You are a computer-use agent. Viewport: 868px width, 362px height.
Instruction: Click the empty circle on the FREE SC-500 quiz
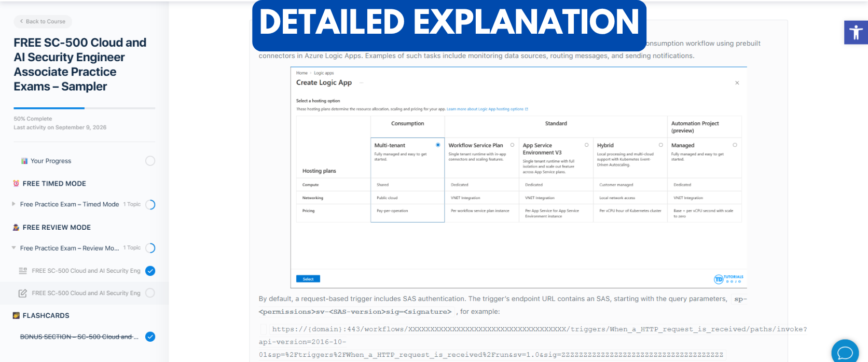click(150, 293)
